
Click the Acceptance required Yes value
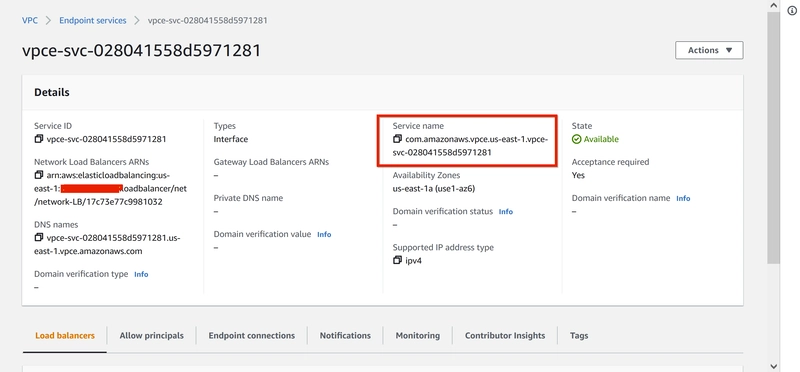[578, 175]
